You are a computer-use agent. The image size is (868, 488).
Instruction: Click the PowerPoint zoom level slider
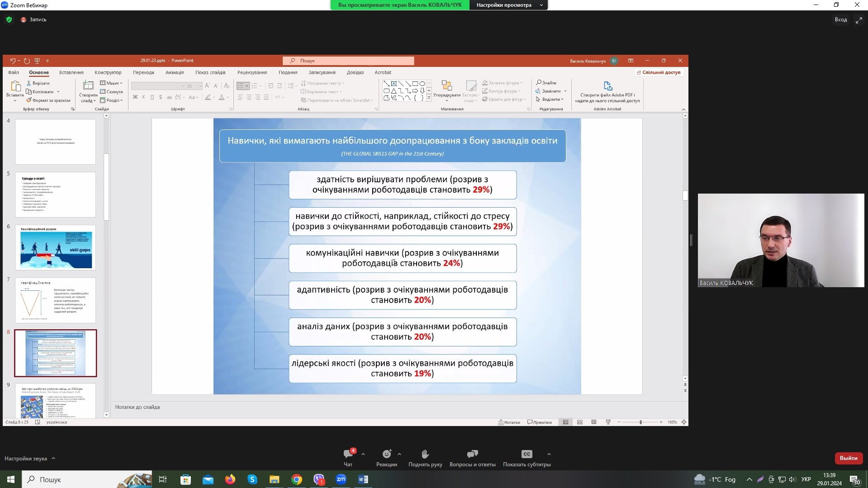pyautogui.click(x=640, y=422)
